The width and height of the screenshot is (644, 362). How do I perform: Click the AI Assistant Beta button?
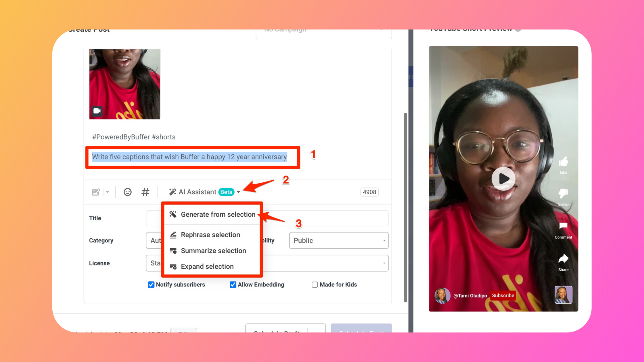point(204,191)
